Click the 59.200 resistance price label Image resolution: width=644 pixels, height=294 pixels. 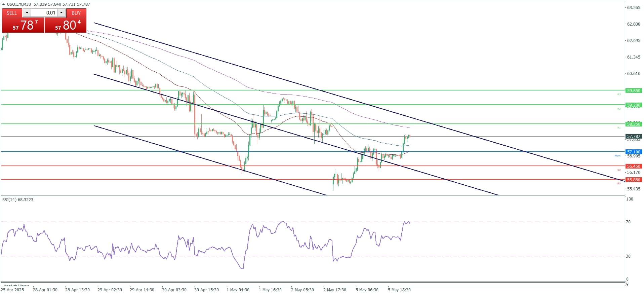634,105
